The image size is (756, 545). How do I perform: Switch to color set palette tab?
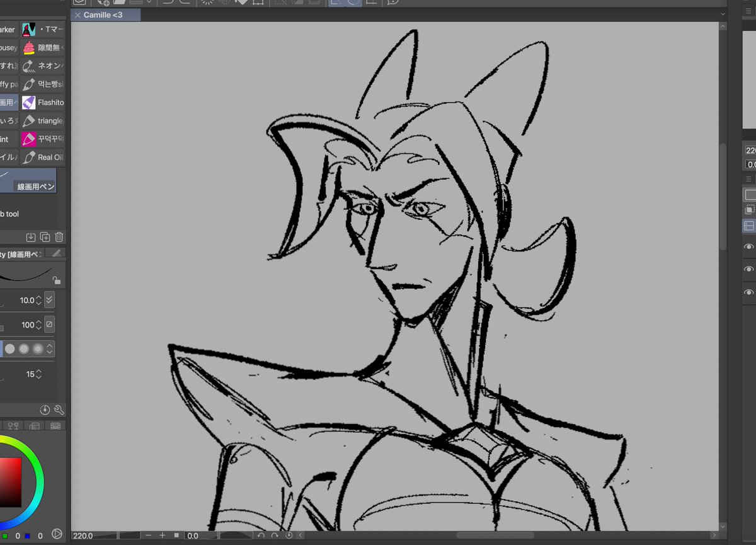[14, 426]
